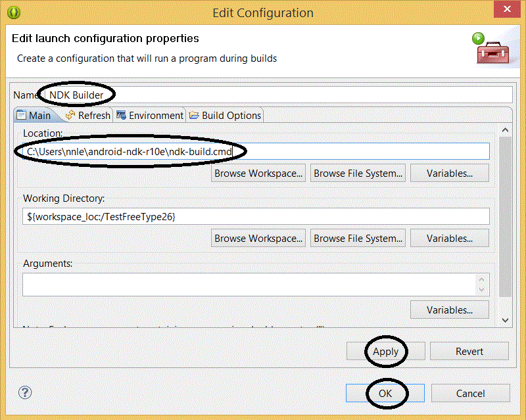Click inside the Arguments text area
The width and height of the screenshot is (526, 420).
point(250,285)
